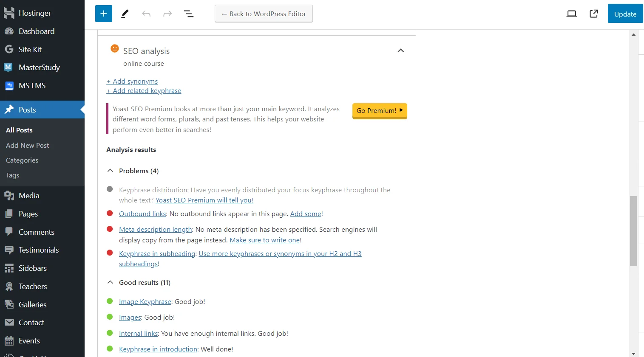The width and height of the screenshot is (644, 357).
Task: Select Add New Post in sidebar
Action: click(x=28, y=145)
